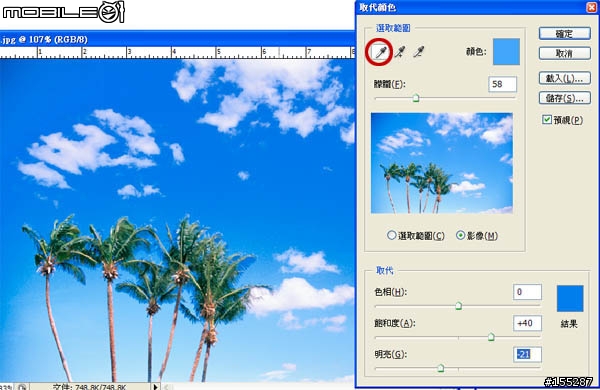Image resolution: width=600 pixels, height=390 pixels.
Task: Click the hue value field showing 0
Action: point(527,292)
